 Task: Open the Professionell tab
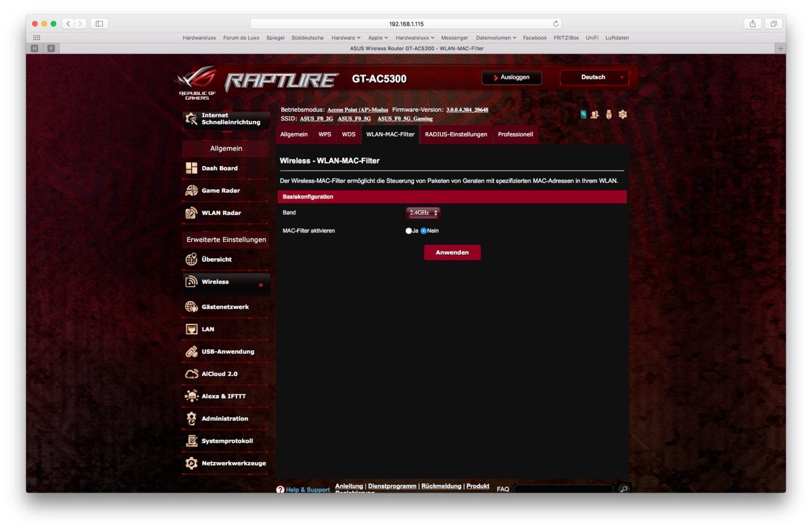[x=515, y=134]
